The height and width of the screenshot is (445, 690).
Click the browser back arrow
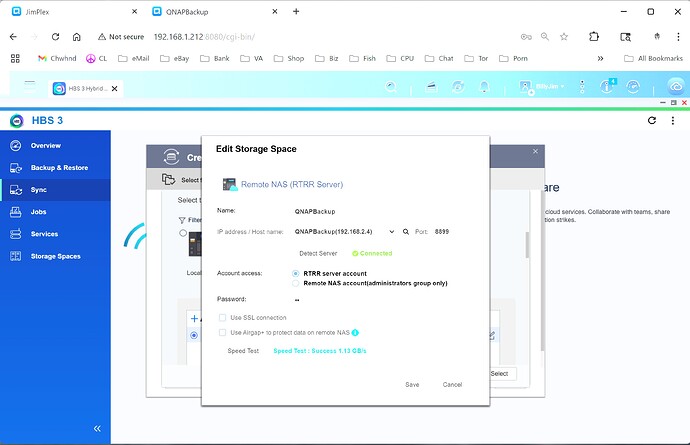[x=13, y=37]
